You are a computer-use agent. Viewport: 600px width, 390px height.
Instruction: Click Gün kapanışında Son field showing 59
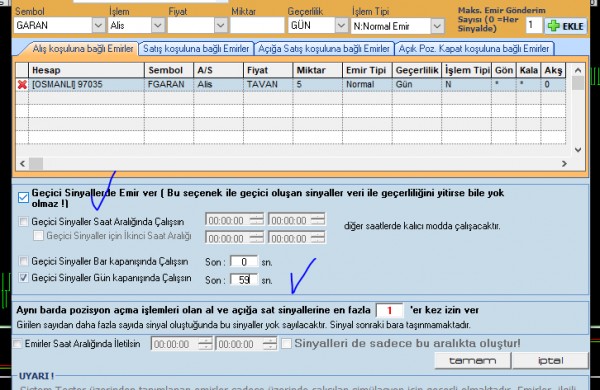pyautogui.click(x=244, y=280)
